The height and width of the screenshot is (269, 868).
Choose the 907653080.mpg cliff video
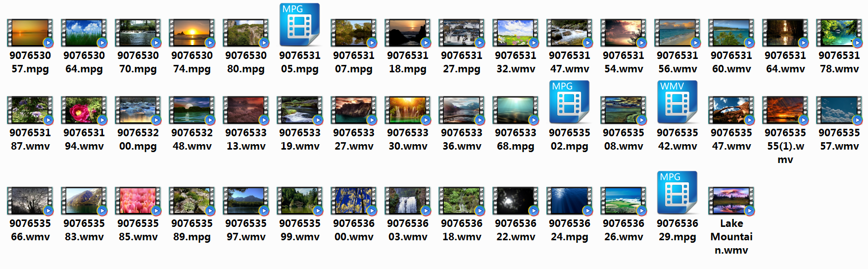246,33
